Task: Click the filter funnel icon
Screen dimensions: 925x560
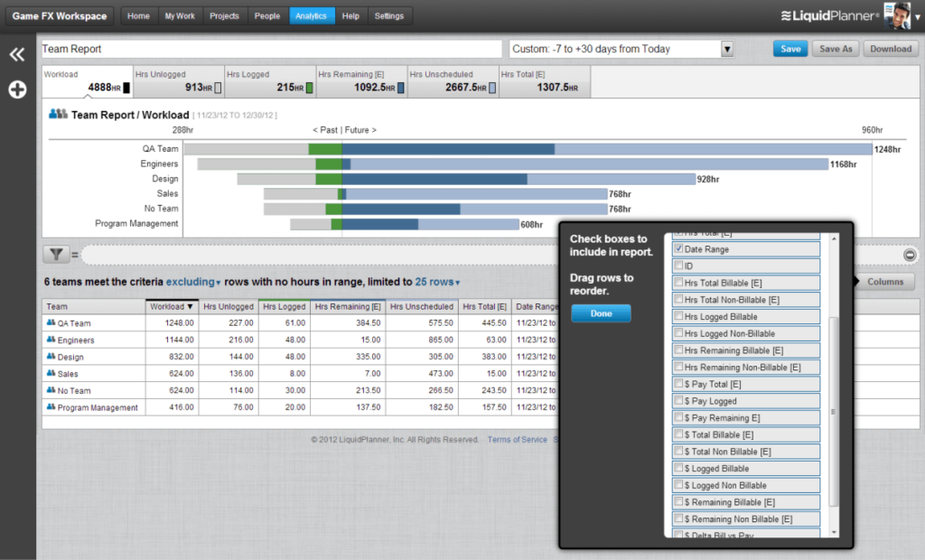Action: point(56,255)
